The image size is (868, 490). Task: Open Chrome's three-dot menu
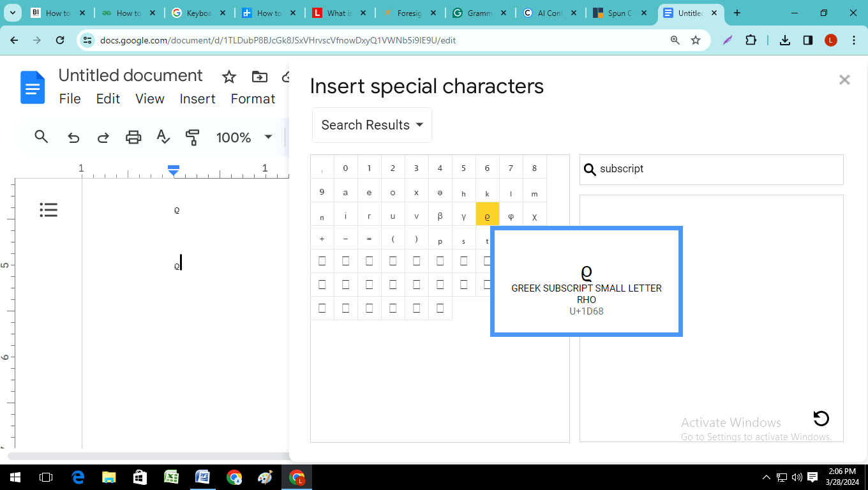pyautogui.click(x=854, y=40)
